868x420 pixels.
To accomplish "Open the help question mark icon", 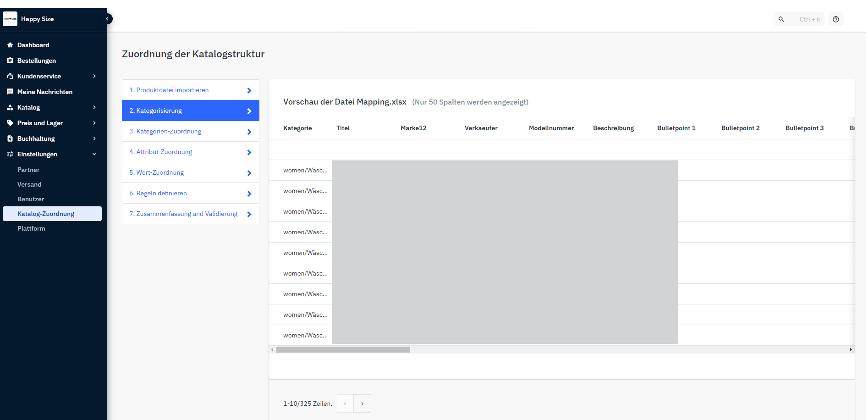I will pyautogui.click(x=836, y=19).
